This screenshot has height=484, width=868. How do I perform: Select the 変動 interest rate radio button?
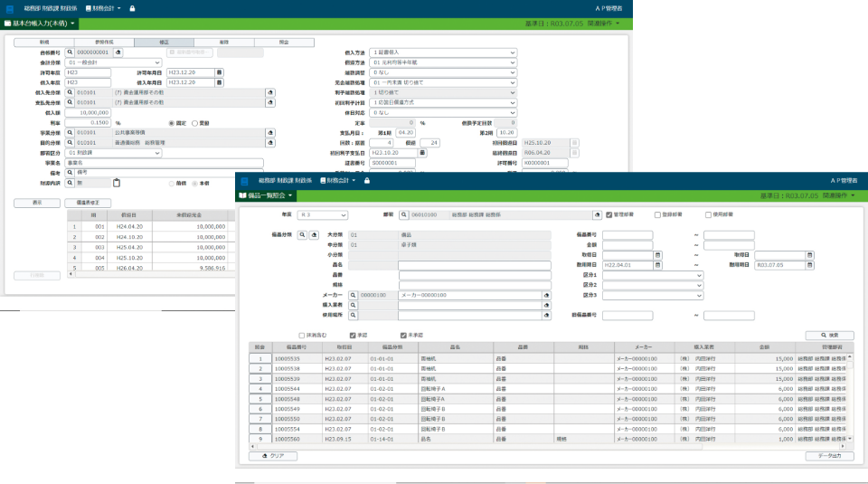195,123
